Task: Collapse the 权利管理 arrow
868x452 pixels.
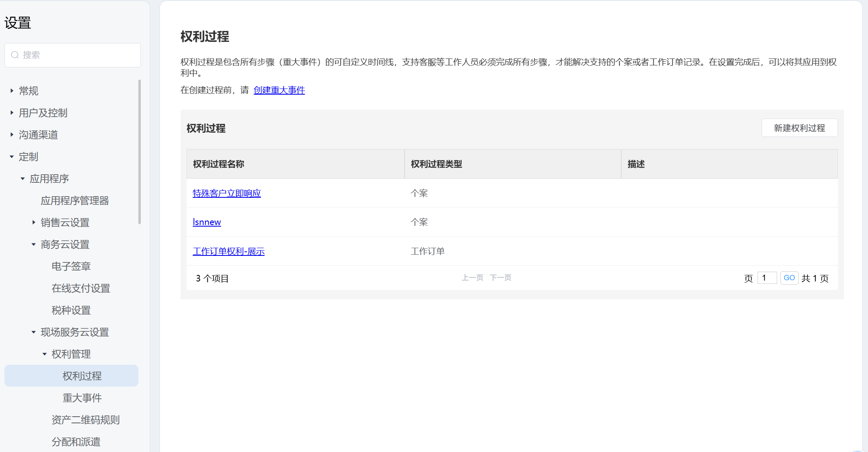Action: (45, 354)
